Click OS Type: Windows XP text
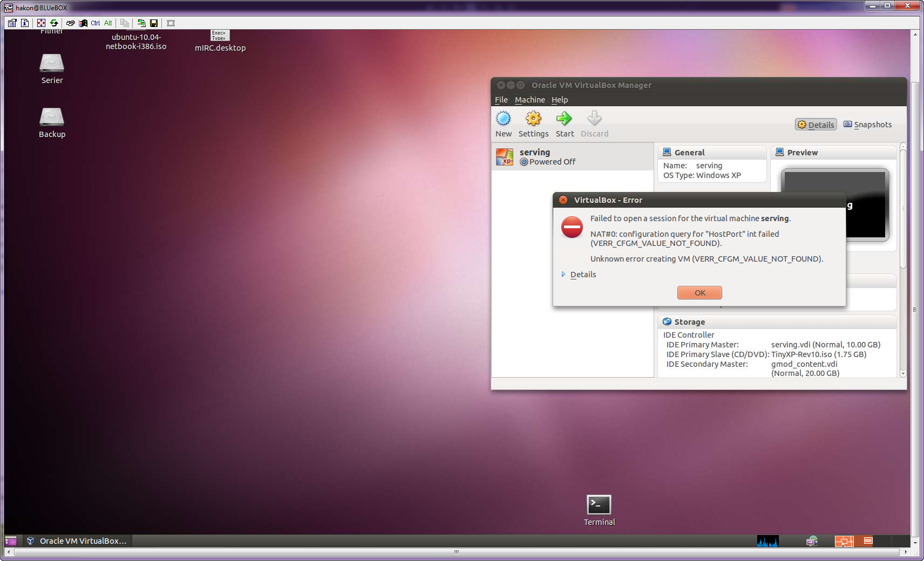Image resolution: width=924 pixels, height=561 pixels. coord(702,175)
